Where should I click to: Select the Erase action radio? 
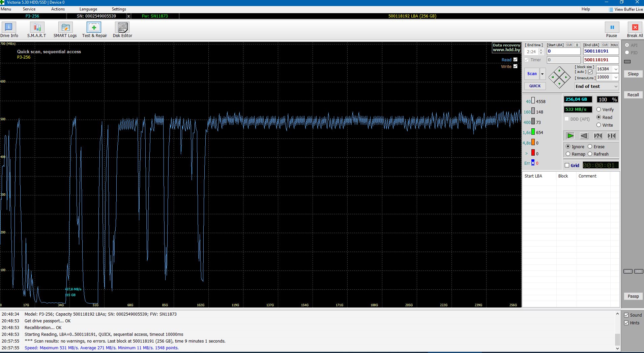[590, 147]
